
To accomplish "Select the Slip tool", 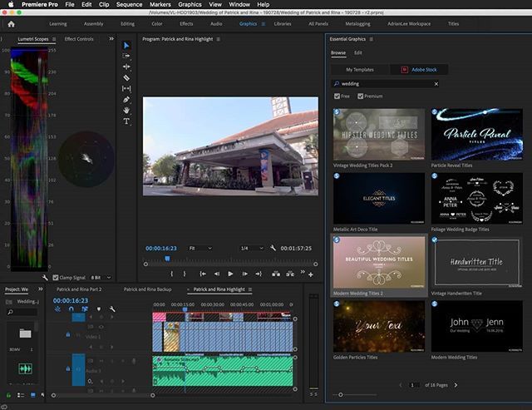I will point(126,89).
